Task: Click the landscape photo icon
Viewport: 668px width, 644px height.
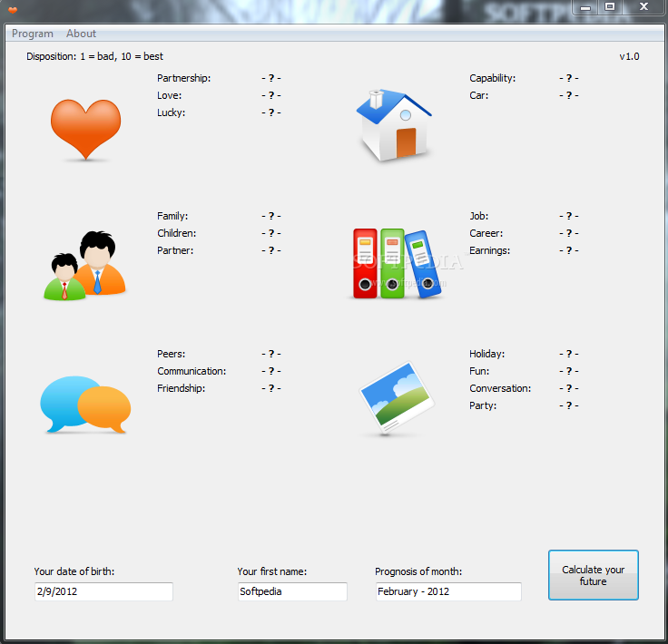Action: pyautogui.click(x=397, y=398)
